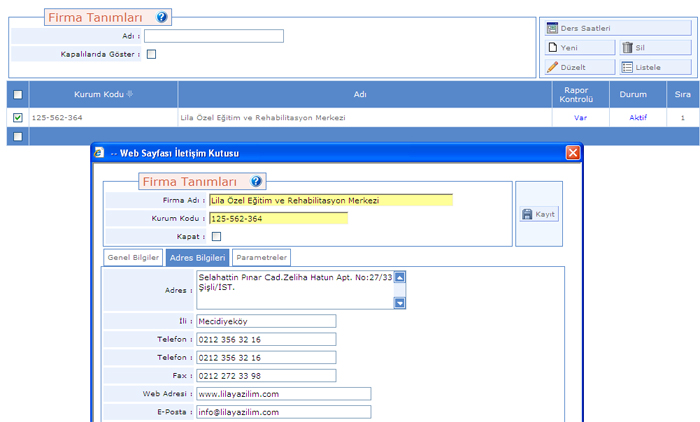Click the first Telefon input field

click(x=266, y=339)
